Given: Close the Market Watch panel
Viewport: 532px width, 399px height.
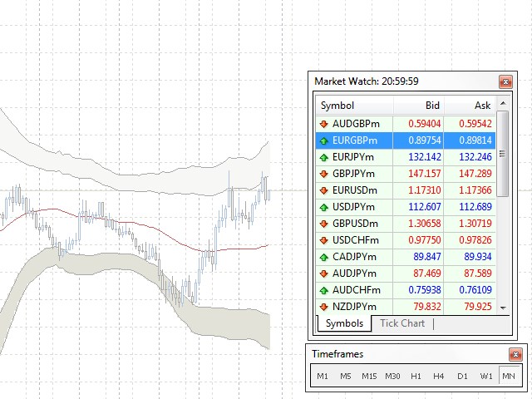Looking at the screenshot, I should pyautogui.click(x=505, y=81).
